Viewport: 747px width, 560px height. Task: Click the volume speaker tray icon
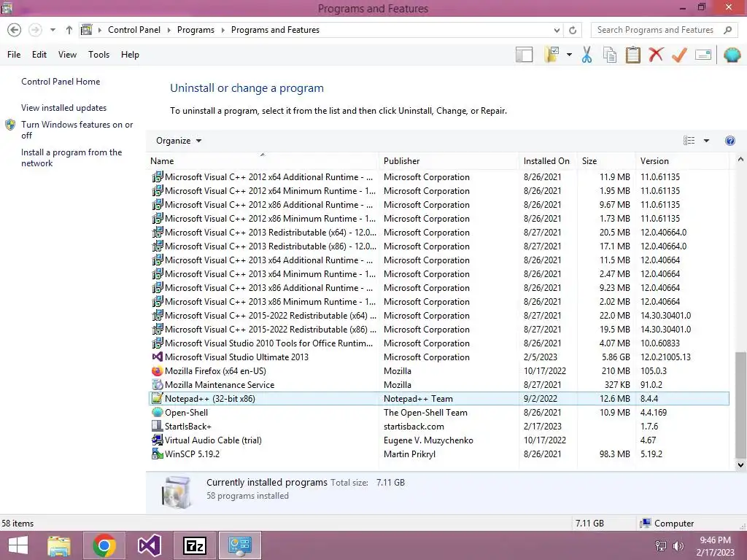click(678, 546)
